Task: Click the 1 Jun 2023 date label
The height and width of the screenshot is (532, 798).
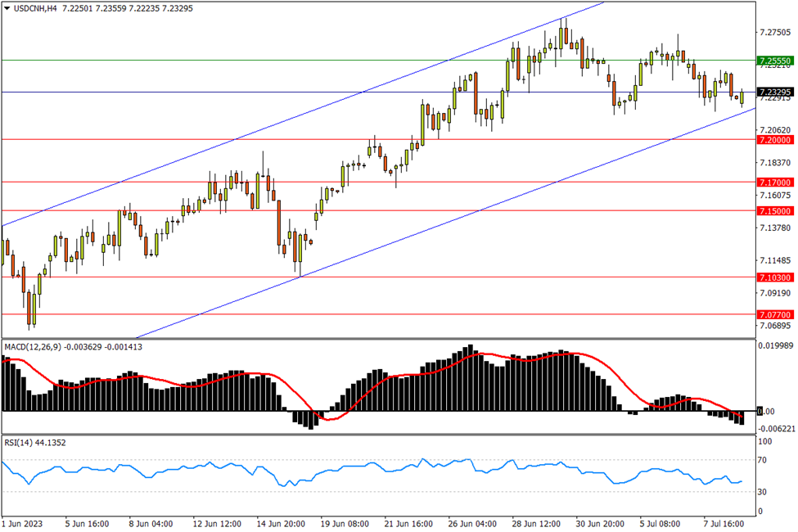Action: 23,523
